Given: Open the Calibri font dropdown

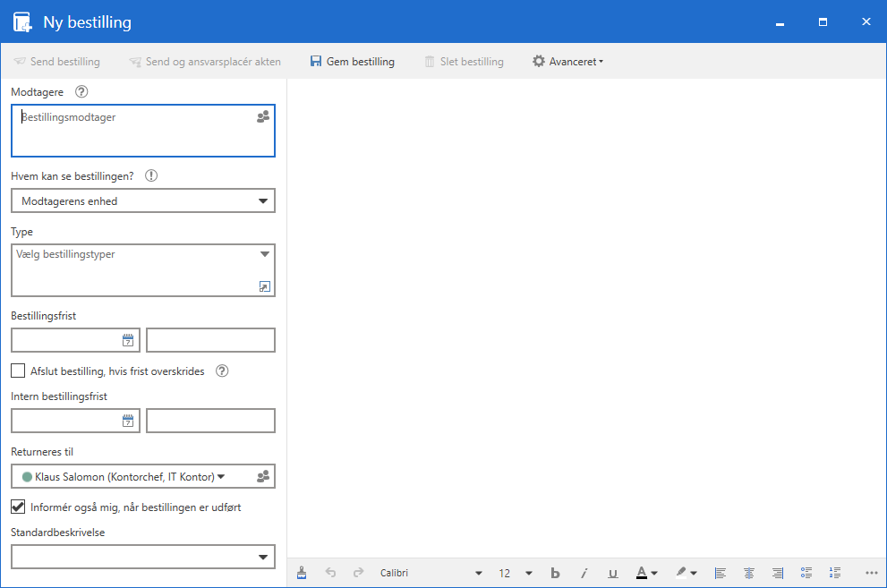Looking at the screenshot, I should pyautogui.click(x=478, y=573).
